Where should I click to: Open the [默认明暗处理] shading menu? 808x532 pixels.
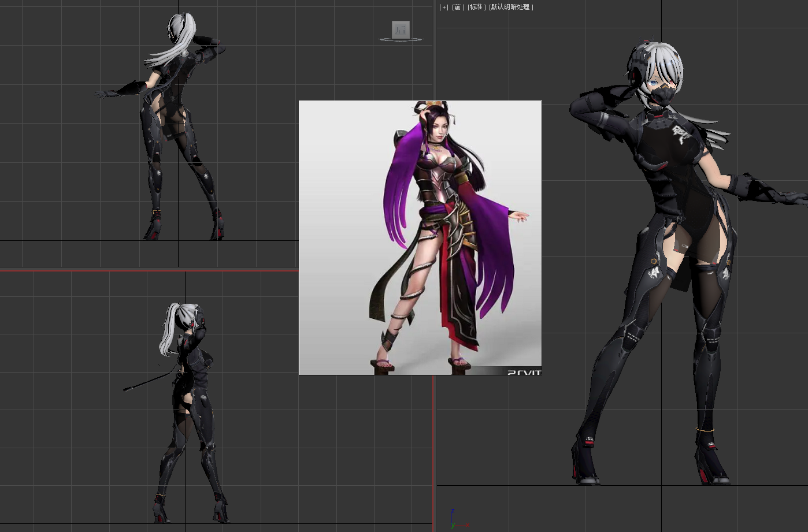511,7
